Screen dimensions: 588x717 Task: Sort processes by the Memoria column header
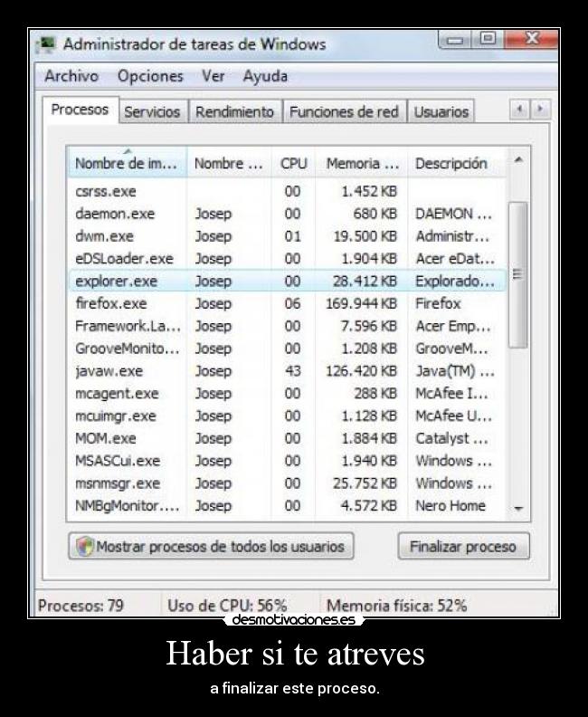tap(362, 164)
